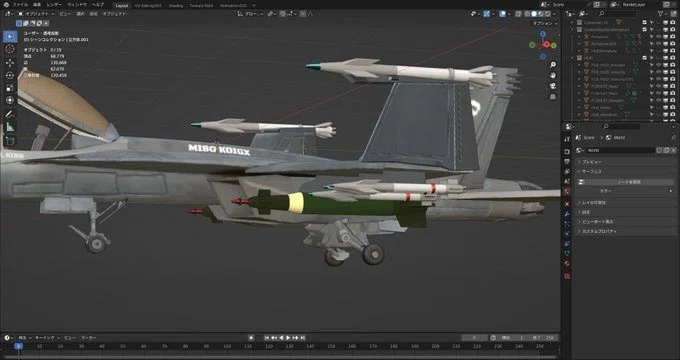This screenshot has width=680, height=360.
Task: Toggle the solid shading mode
Action: pos(534,14)
